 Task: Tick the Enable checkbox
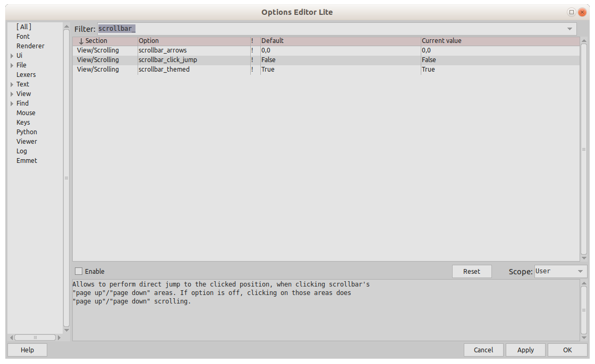click(x=79, y=271)
